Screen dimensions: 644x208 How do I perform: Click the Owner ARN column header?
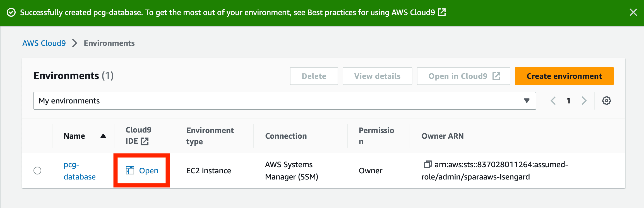point(443,136)
